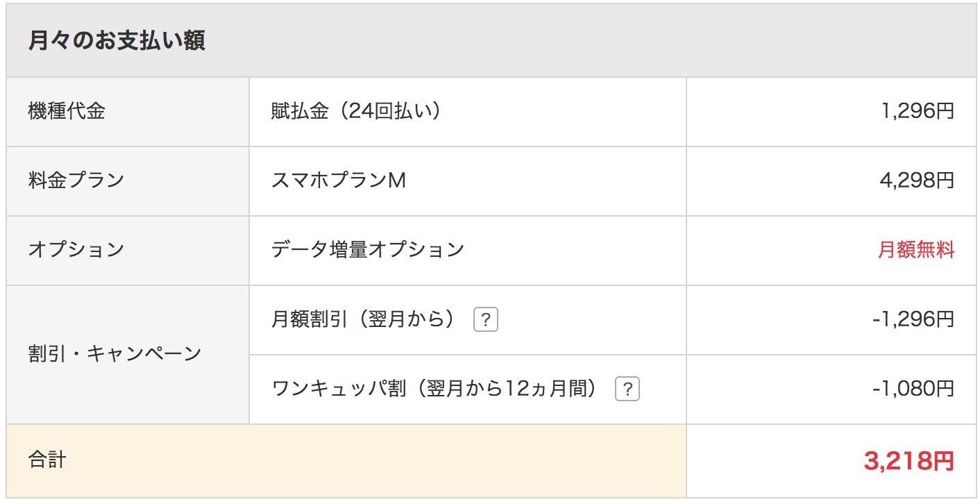Open help icon beside 月額割引（翌月から）
The height and width of the screenshot is (504, 980).
(x=486, y=320)
